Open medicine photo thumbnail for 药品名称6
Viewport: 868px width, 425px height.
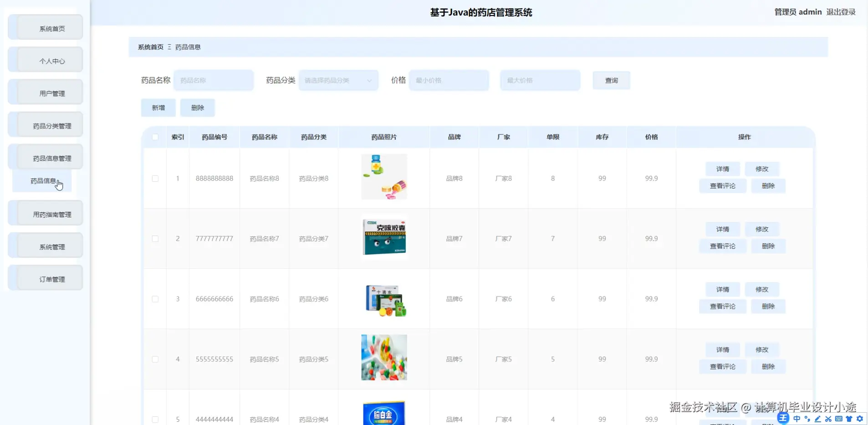[384, 298]
